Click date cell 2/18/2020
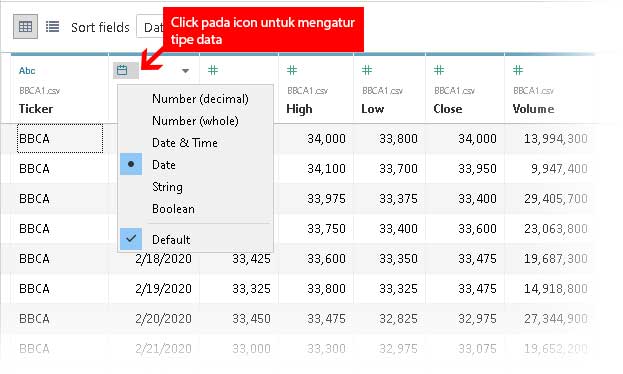Viewport: 623px width, 374px height. click(x=163, y=259)
